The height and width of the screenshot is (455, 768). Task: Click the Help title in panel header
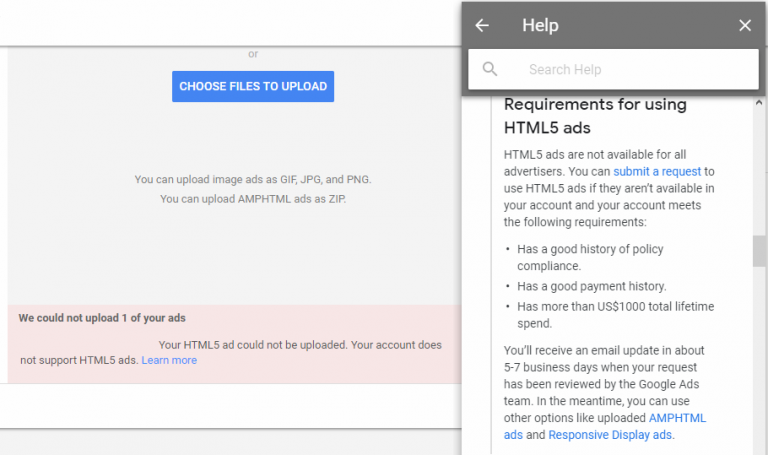coord(540,25)
